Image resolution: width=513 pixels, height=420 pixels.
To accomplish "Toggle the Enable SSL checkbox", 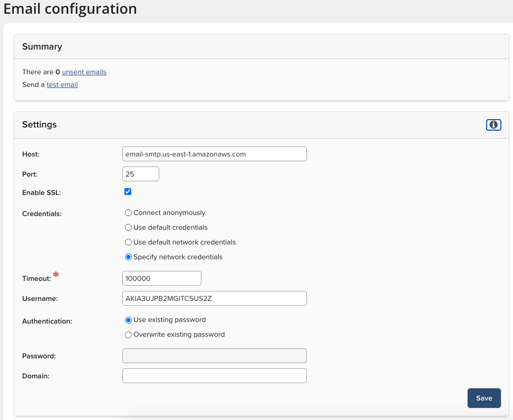I will pos(128,192).
